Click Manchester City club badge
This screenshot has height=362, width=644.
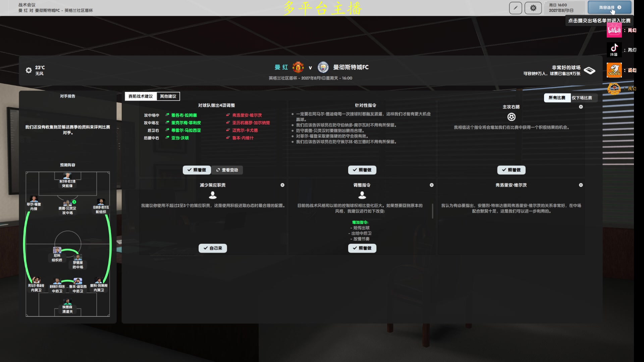[x=323, y=67]
